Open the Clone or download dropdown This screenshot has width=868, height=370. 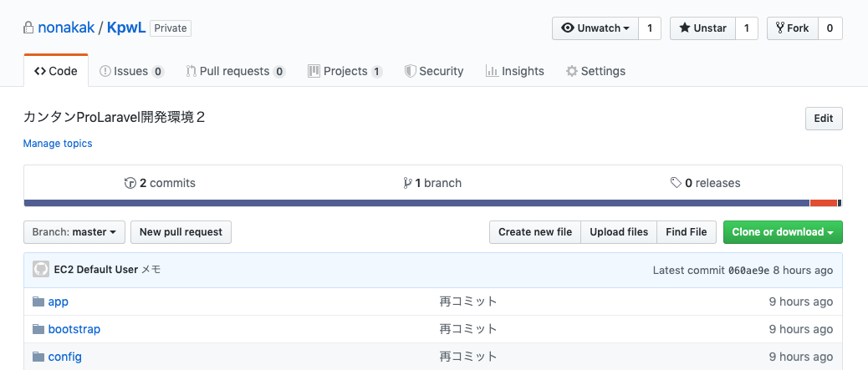tap(783, 231)
